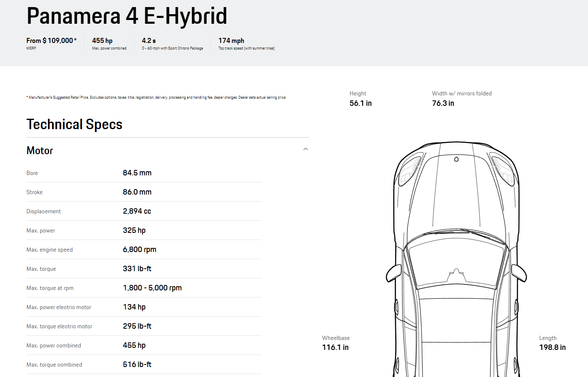Select the Bore value 84.5 mm
The height and width of the screenshot is (377, 588).
(x=137, y=173)
